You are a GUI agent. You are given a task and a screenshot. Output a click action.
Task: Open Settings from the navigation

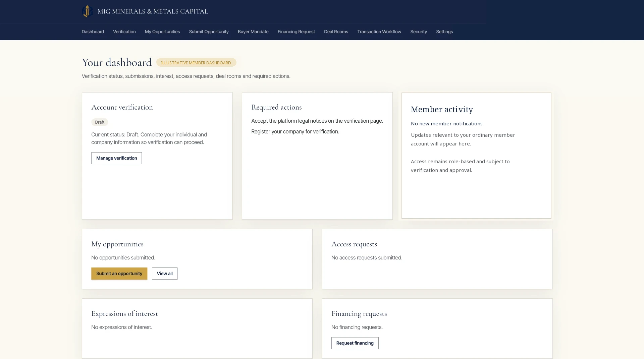pos(444,32)
